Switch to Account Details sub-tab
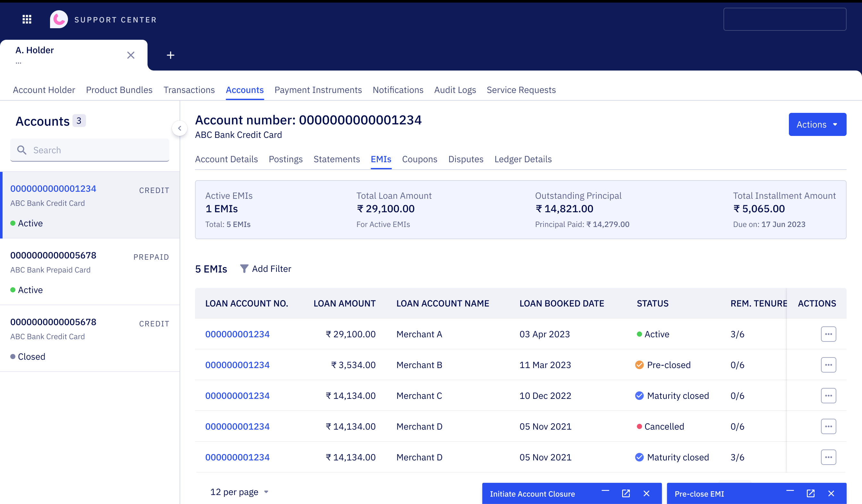The width and height of the screenshot is (862, 504). pos(226,159)
